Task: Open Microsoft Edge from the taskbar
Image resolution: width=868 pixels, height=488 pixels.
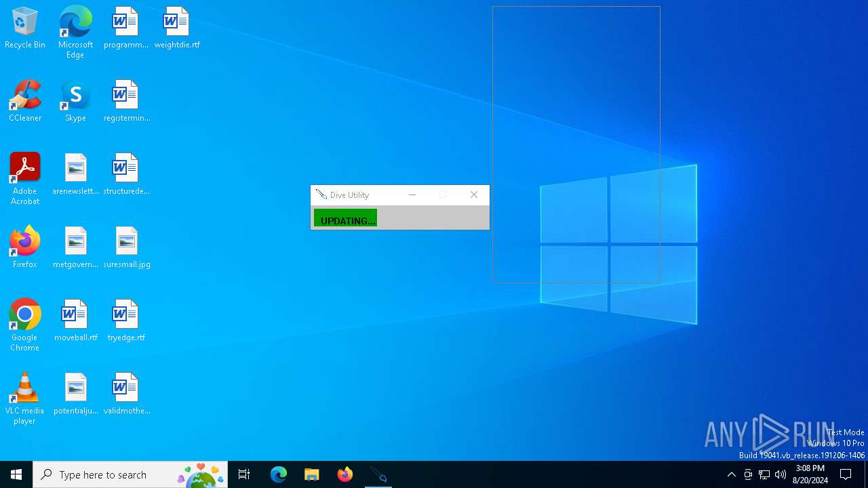Action: click(x=279, y=474)
